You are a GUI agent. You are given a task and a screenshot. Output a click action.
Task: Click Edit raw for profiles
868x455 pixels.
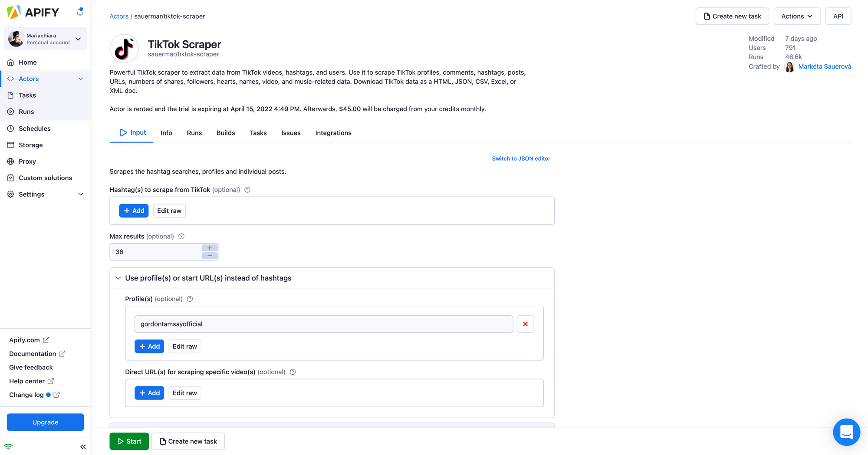point(185,346)
